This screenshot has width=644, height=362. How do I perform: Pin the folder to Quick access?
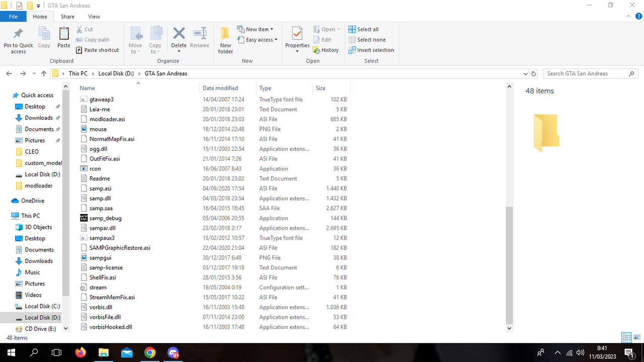18,40
